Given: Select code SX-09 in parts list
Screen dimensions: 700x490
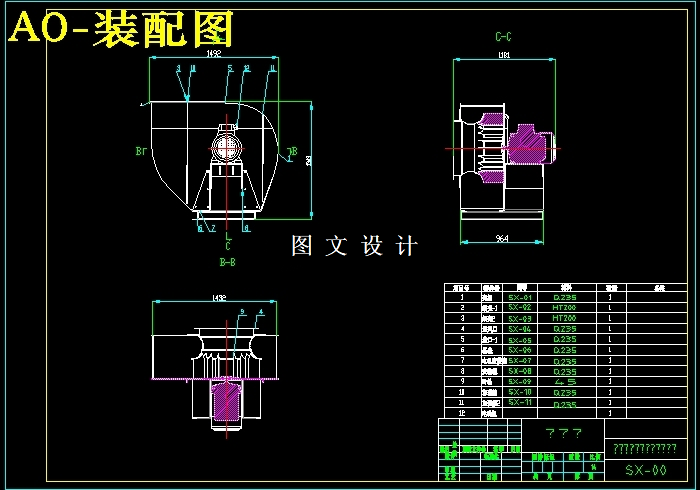Looking at the screenshot, I should [520, 382].
